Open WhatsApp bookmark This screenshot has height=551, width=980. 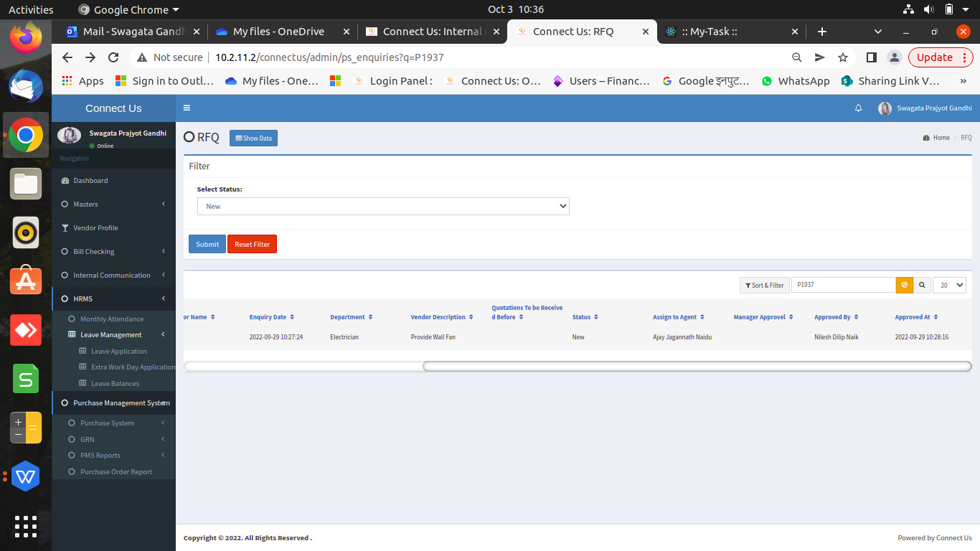tap(796, 81)
